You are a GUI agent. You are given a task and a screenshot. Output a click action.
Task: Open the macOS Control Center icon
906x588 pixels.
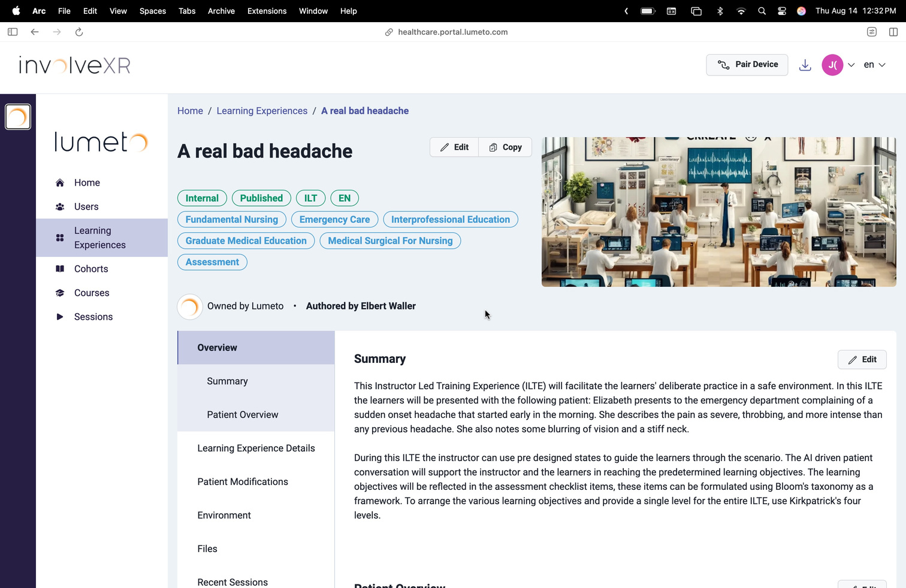click(782, 11)
